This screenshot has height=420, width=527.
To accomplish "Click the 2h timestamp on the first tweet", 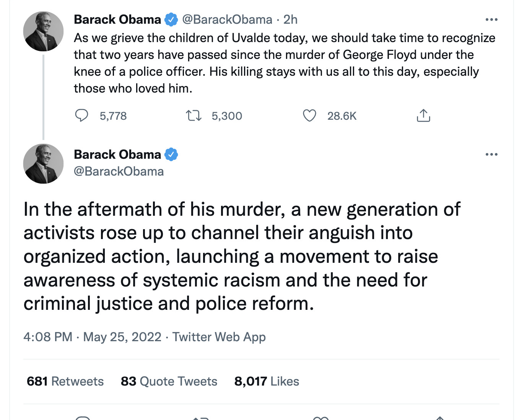I will coord(290,20).
